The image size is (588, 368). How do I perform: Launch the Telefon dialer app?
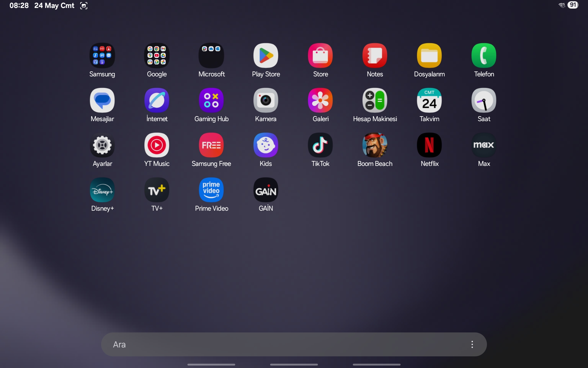point(484,56)
